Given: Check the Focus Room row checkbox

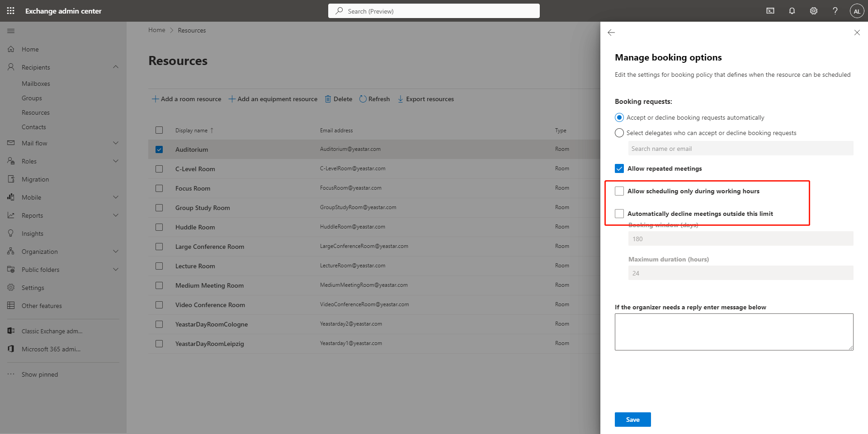Looking at the screenshot, I should (x=159, y=188).
